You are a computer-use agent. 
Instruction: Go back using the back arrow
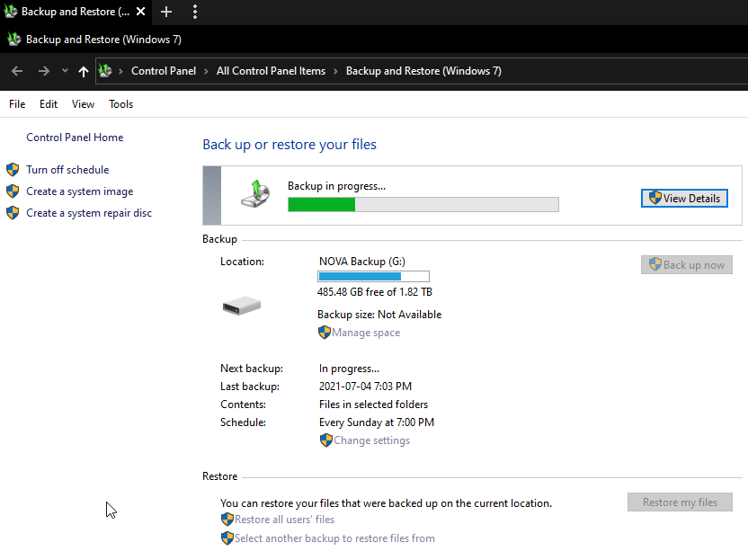click(17, 71)
